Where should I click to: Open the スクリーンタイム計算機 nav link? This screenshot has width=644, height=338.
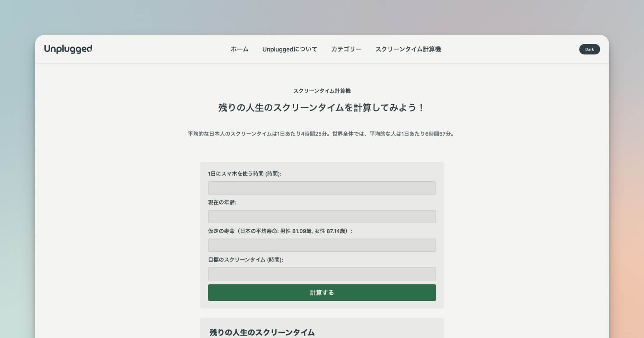(x=408, y=49)
